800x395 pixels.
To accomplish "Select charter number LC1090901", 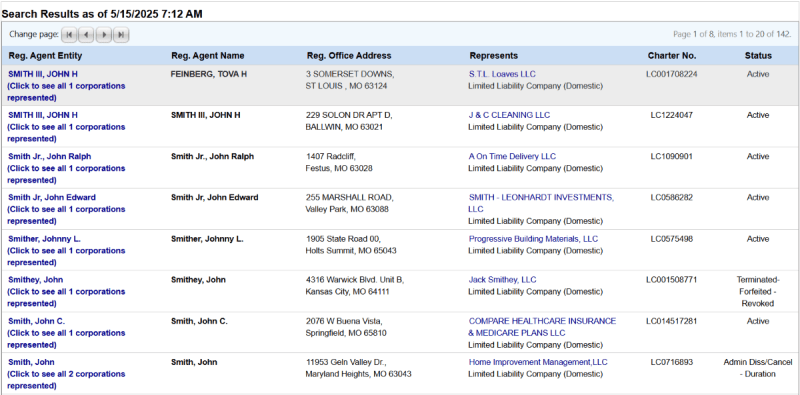I will [x=671, y=156].
